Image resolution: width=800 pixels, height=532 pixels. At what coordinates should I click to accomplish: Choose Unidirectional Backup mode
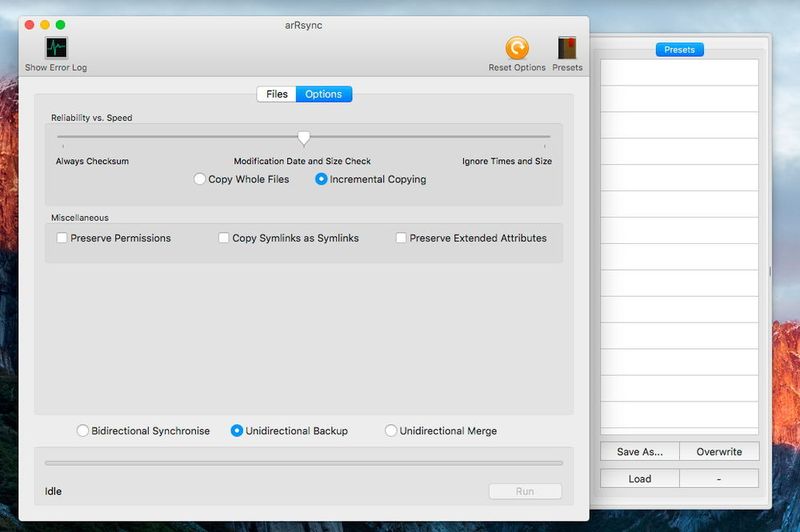click(x=237, y=431)
